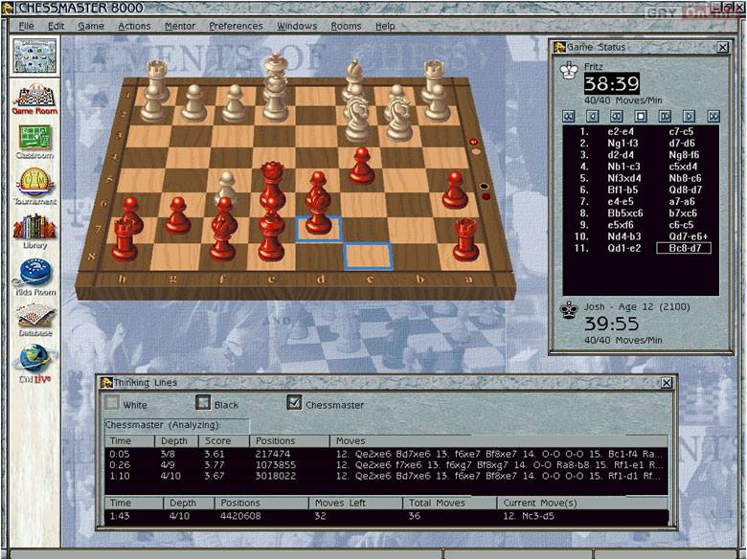Jump to the last move of the game
The image size is (747, 560).
(x=713, y=116)
